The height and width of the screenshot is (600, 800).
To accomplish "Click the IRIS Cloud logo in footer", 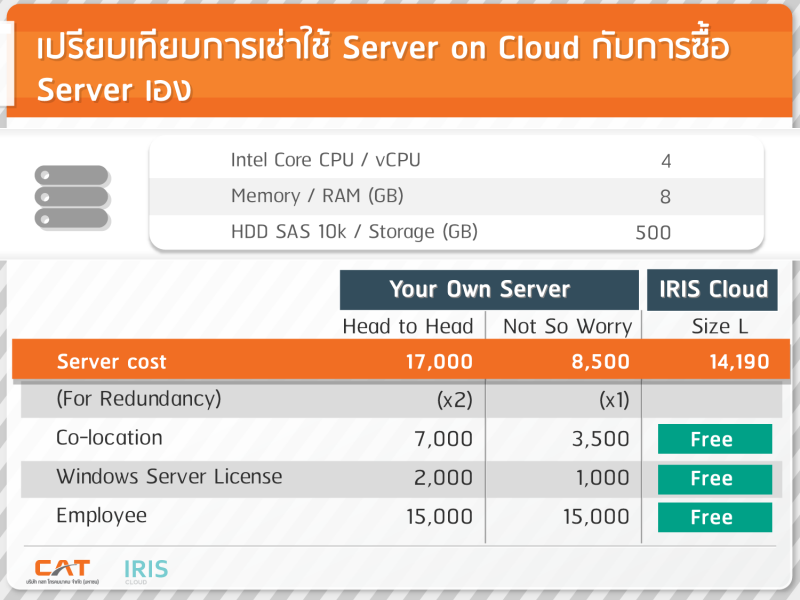I will 146,571.
